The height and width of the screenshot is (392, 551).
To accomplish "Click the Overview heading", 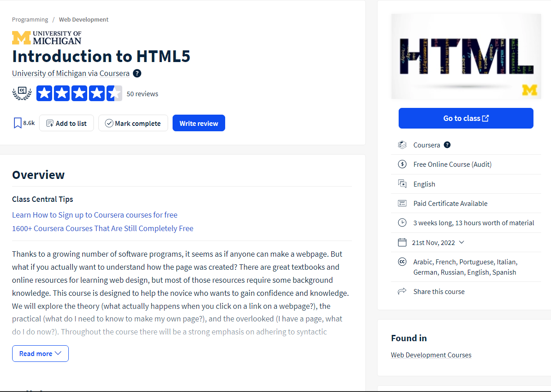I will (x=38, y=175).
